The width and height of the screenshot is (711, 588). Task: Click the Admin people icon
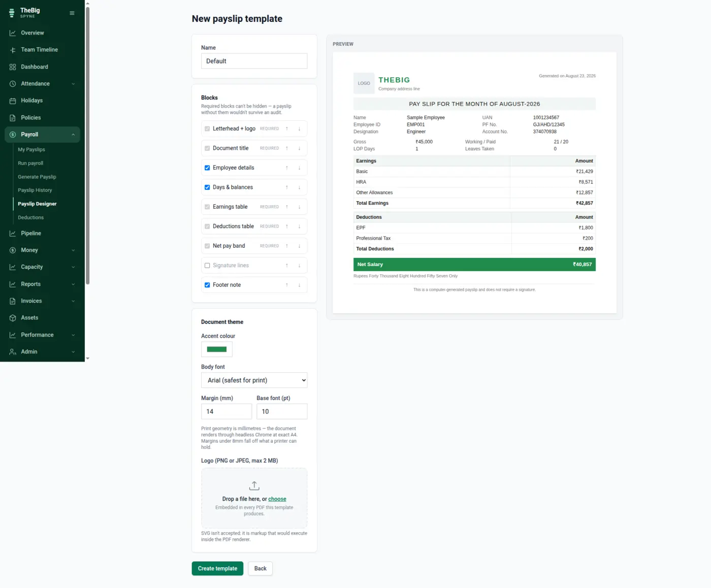(13, 352)
